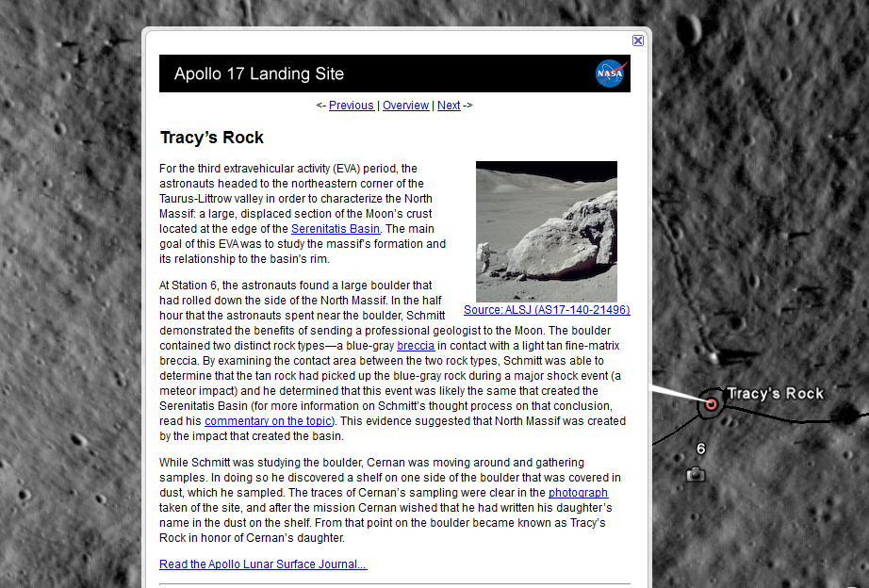The image size is (869, 588).
Task: Click the Tracy's Rock heading in balloon
Action: [212, 138]
